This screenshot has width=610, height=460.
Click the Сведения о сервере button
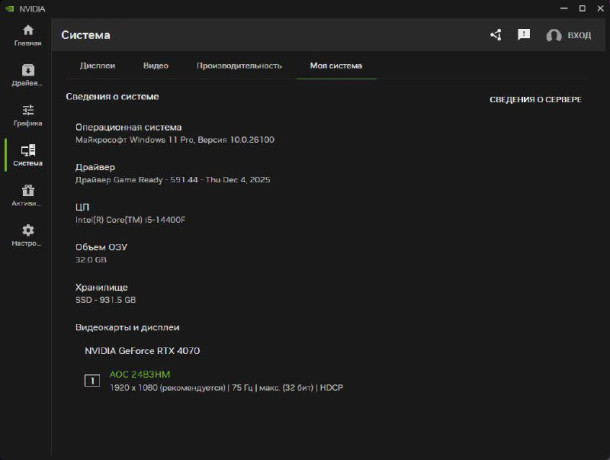[x=535, y=100]
